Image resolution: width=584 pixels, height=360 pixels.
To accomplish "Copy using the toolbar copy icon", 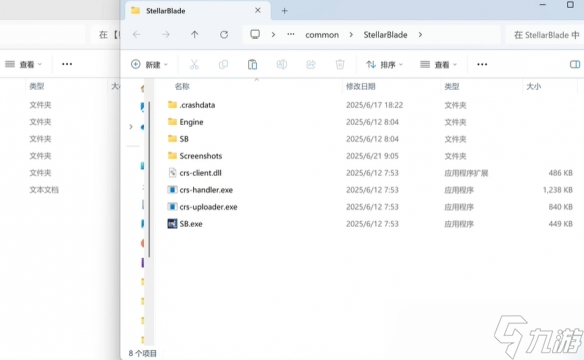I will [223, 64].
